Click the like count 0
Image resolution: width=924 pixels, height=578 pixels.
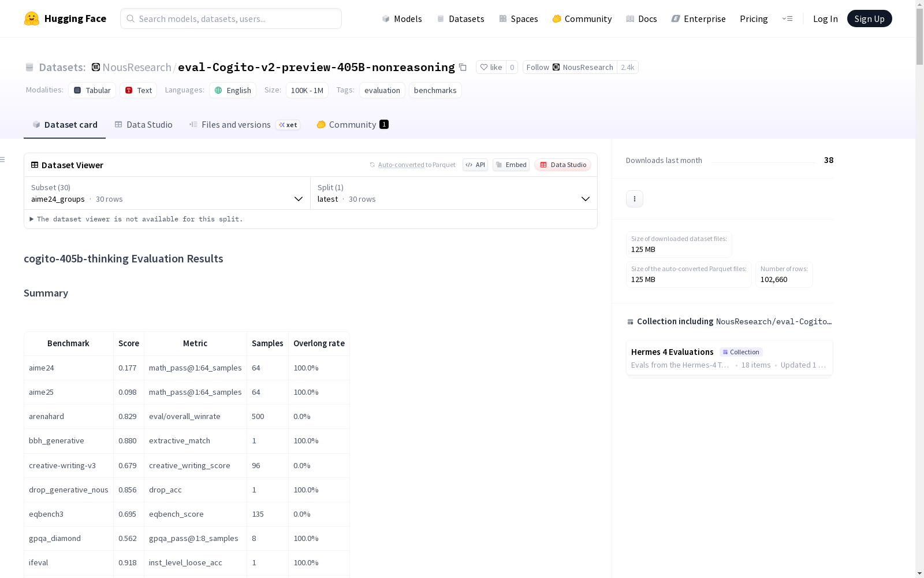pos(512,67)
